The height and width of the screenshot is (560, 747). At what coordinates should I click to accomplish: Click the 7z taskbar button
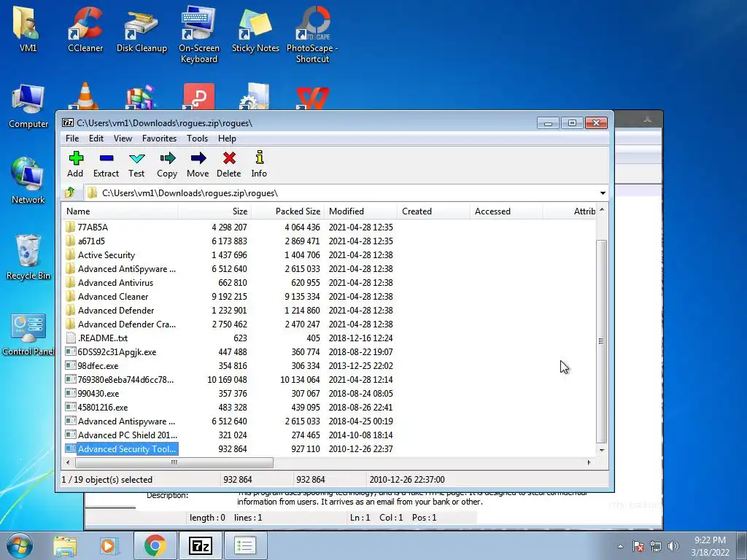point(200,545)
